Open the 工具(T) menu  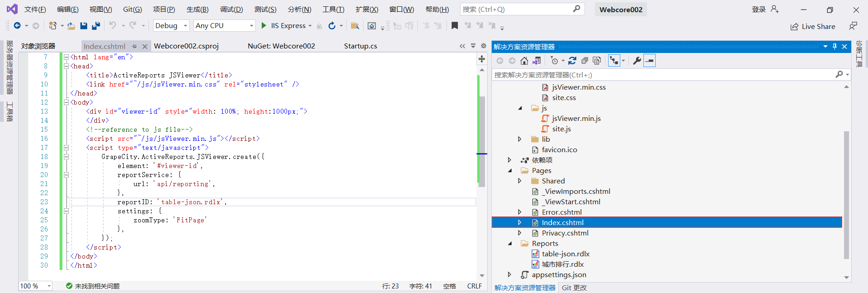333,9
